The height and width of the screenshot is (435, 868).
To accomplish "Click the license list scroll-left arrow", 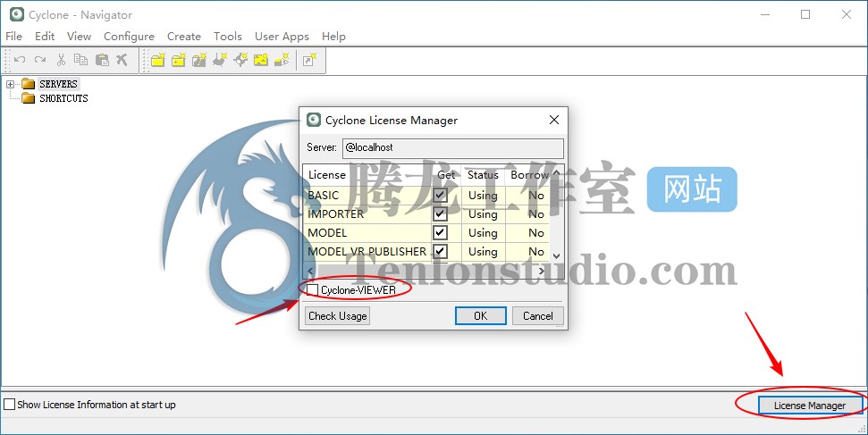I will (x=310, y=272).
